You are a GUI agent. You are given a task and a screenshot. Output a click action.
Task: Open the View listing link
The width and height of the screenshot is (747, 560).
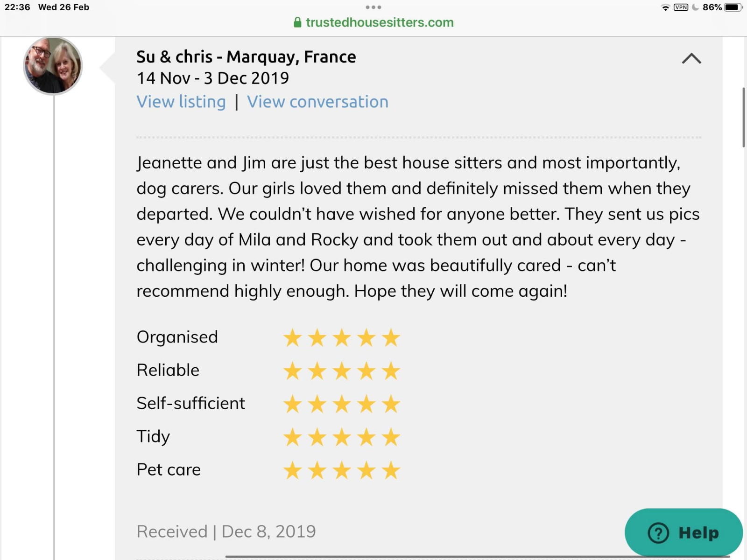coord(181,102)
